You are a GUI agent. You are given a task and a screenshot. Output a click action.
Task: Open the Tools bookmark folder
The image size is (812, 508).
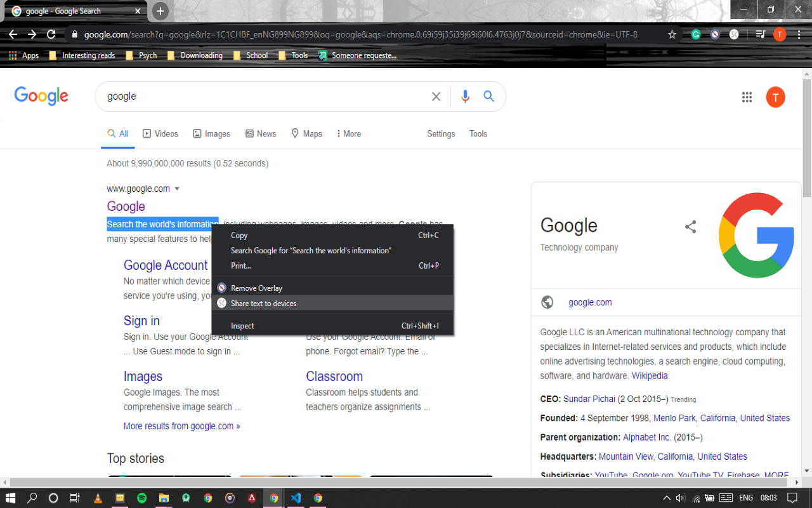pyautogui.click(x=293, y=55)
